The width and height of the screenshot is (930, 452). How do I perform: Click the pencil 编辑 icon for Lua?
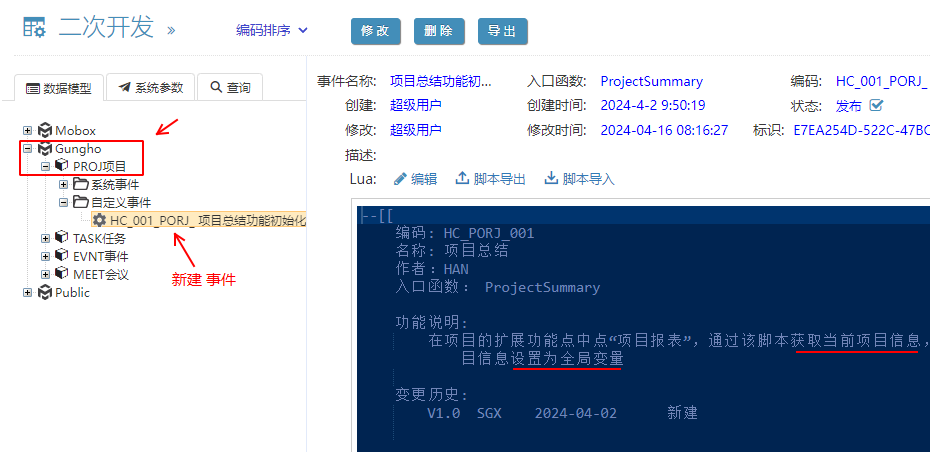click(400, 179)
